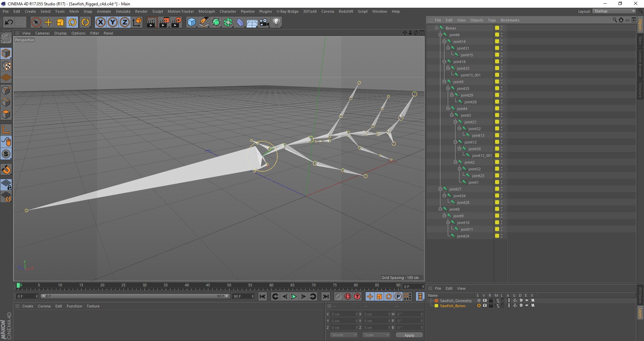The height and width of the screenshot is (341, 644).
Task: Toggle Parameter keyframe recording P button
Action: 398,296
